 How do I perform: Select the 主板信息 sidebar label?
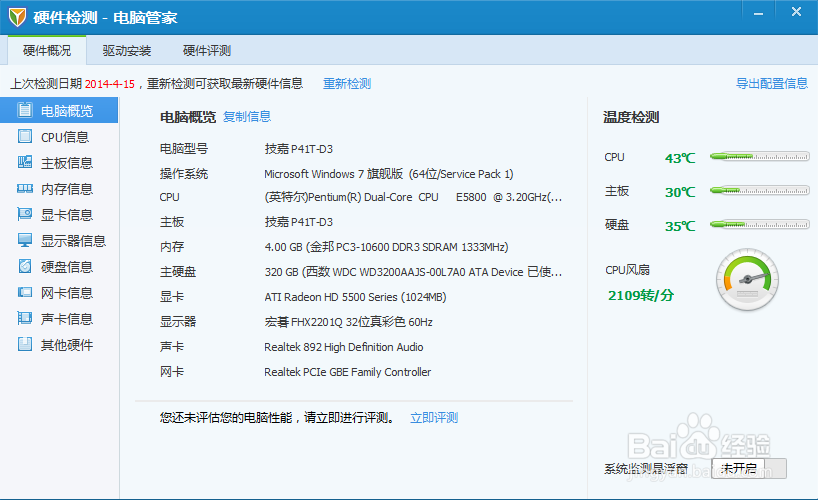point(67,163)
